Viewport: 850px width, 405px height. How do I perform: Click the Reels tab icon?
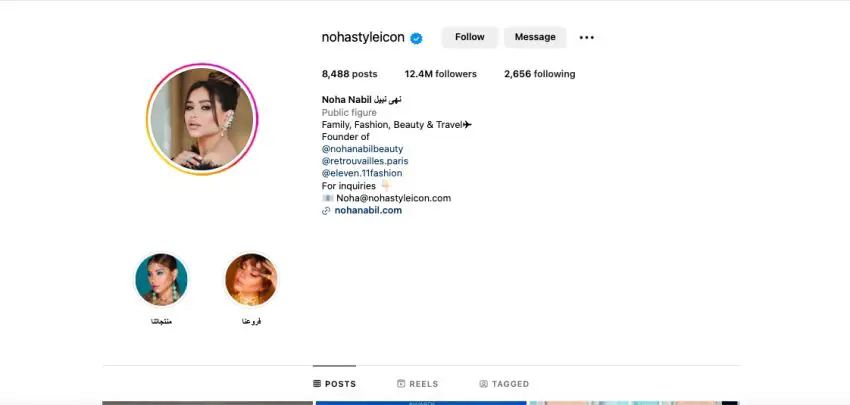click(x=401, y=384)
